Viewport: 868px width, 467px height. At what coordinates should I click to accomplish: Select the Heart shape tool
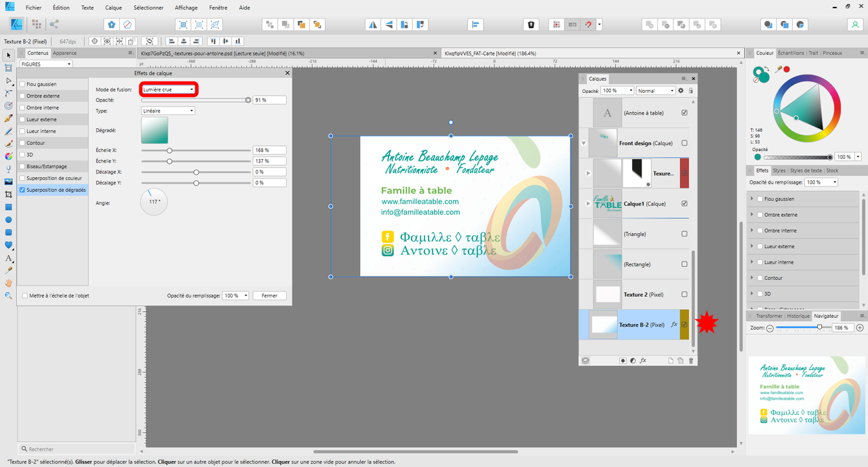(x=9, y=245)
